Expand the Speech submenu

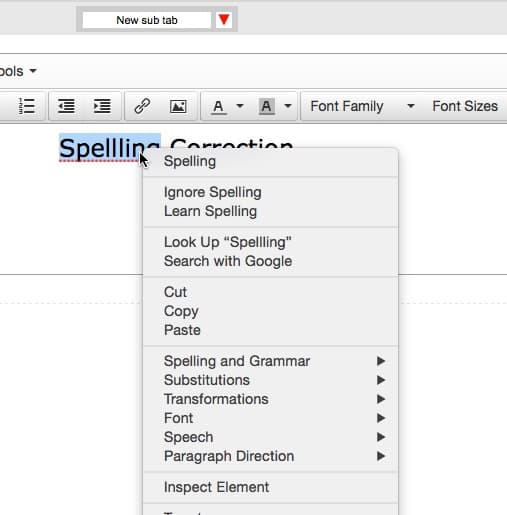[270, 437]
